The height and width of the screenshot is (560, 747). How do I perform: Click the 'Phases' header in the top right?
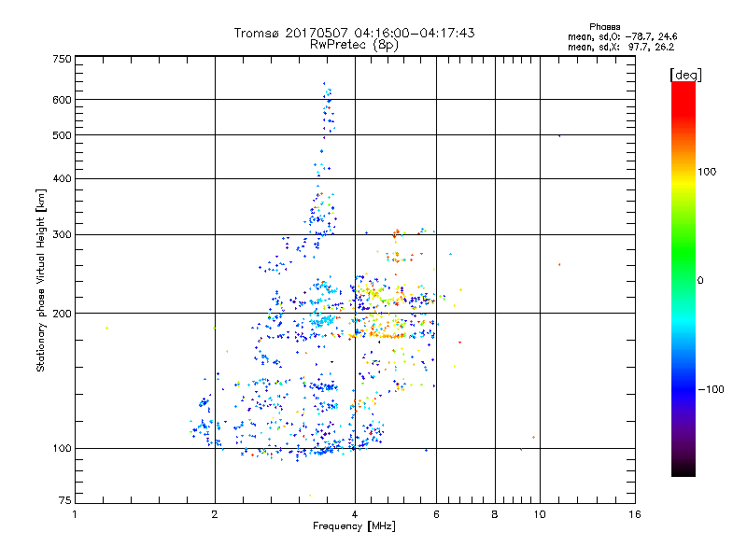click(x=604, y=27)
